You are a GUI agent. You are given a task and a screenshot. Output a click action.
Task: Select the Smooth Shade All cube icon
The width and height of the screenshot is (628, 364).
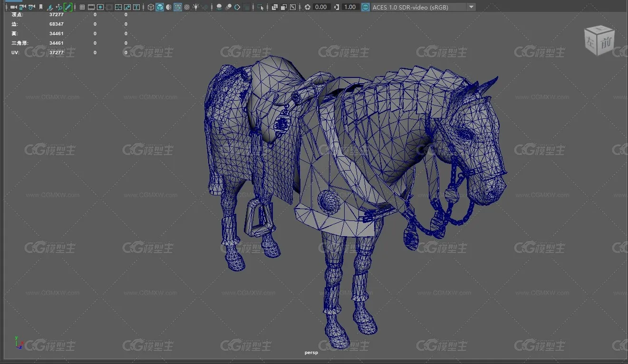(160, 7)
